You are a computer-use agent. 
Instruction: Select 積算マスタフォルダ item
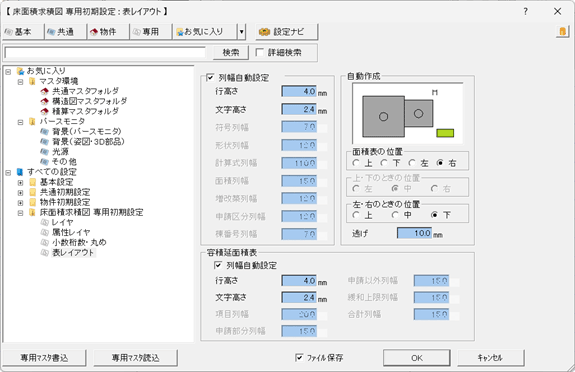pyautogui.click(x=85, y=111)
